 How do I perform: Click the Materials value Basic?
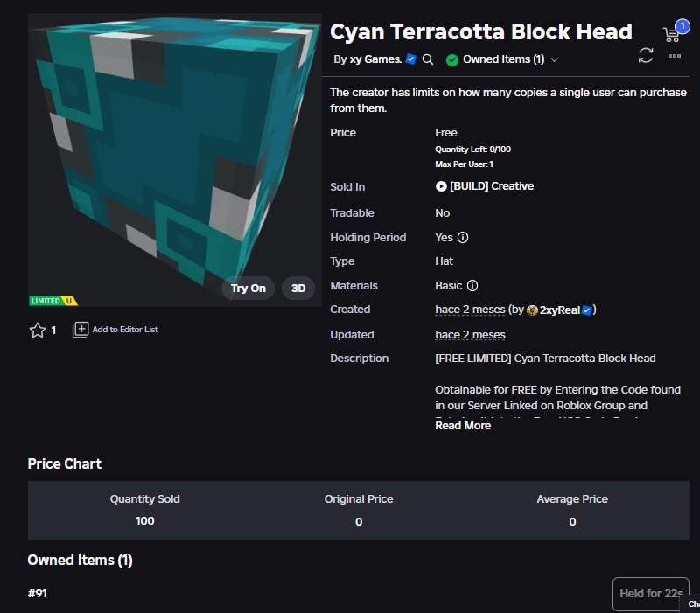(448, 286)
